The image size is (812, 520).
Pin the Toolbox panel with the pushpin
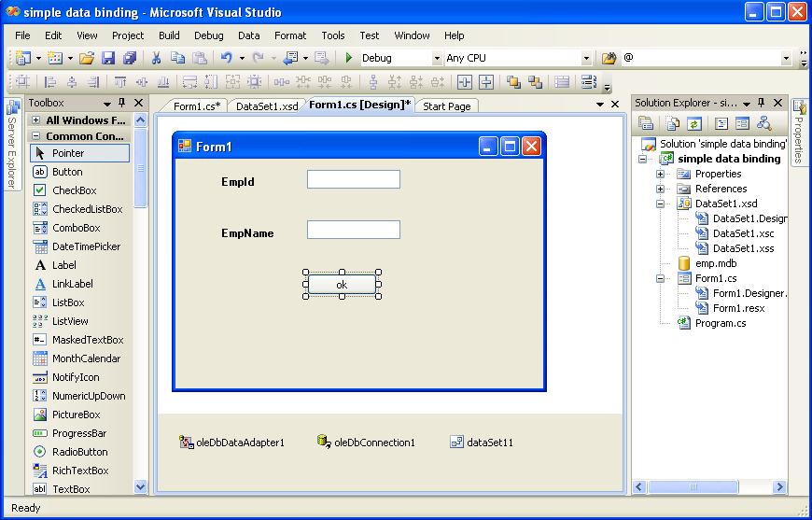(122, 103)
